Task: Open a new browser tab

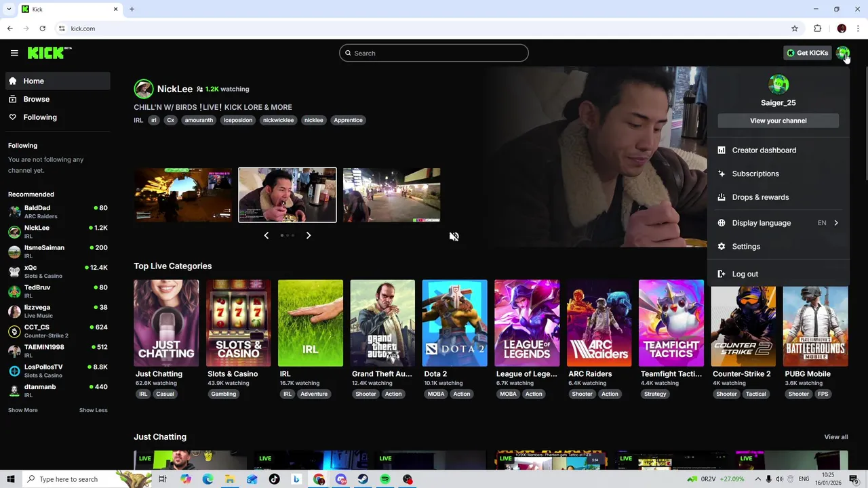Action: (132, 9)
